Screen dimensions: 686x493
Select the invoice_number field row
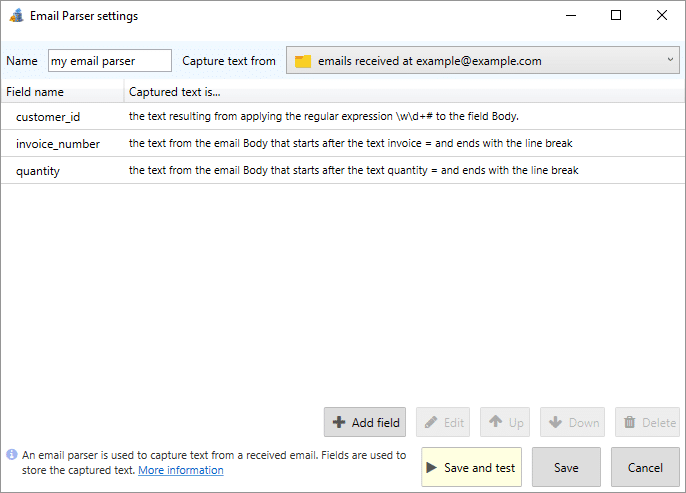[x=343, y=143]
